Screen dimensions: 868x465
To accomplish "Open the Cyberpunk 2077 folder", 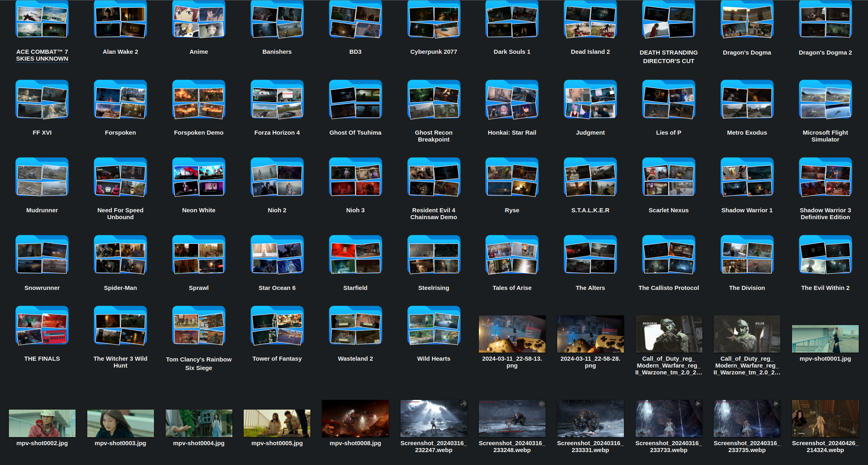I will point(434,19).
